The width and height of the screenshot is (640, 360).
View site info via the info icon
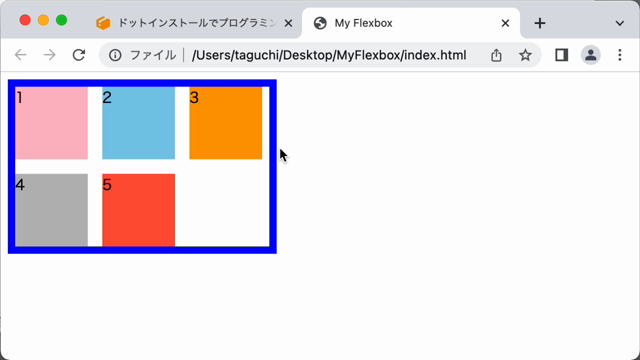click(x=115, y=55)
